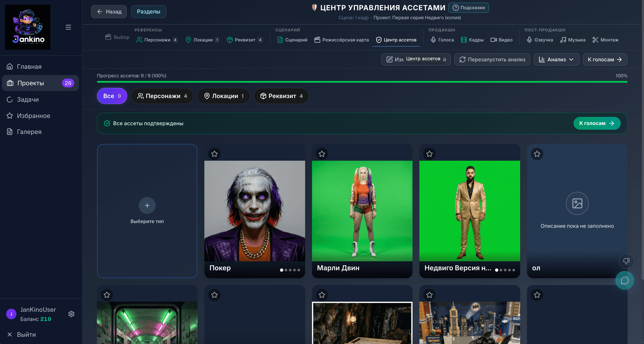Click image placeholder icon on ол card
The height and width of the screenshot is (344, 644).
pyautogui.click(x=577, y=203)
